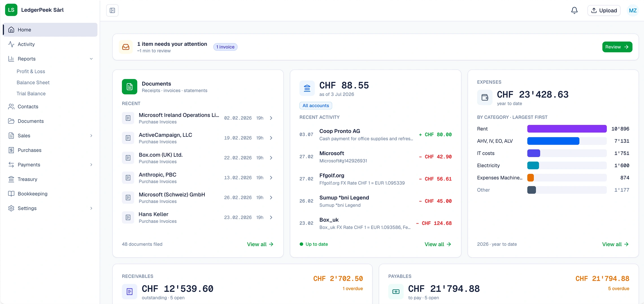
Task: Click the 1 invoice badge
Action: click(225, 47)
